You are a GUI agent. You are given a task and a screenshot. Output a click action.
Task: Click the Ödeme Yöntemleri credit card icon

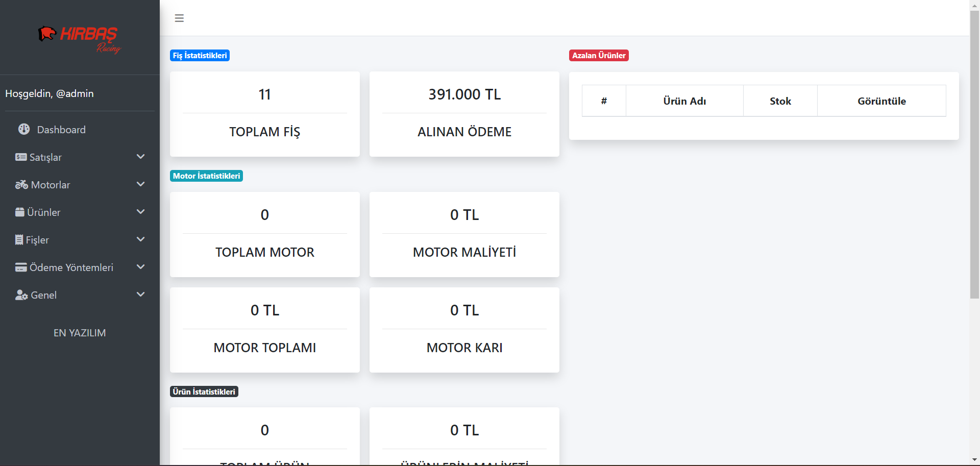21,267
